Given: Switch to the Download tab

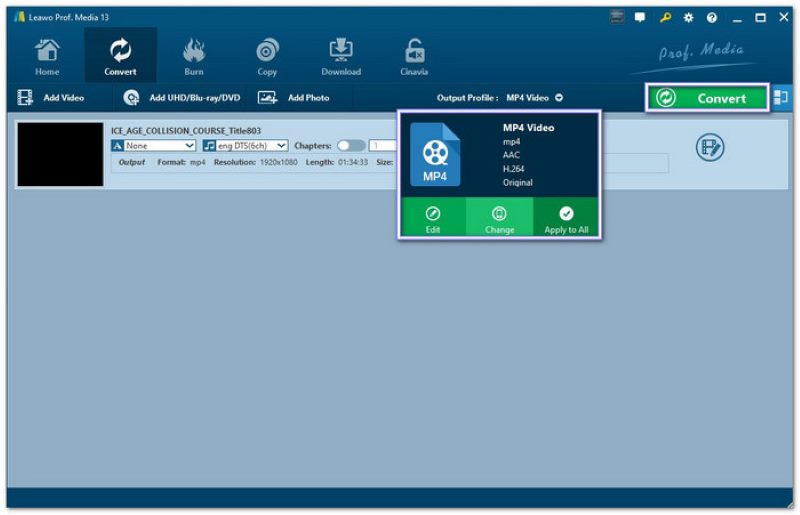Looking at the screenshot, I should (x=341, y=56).
